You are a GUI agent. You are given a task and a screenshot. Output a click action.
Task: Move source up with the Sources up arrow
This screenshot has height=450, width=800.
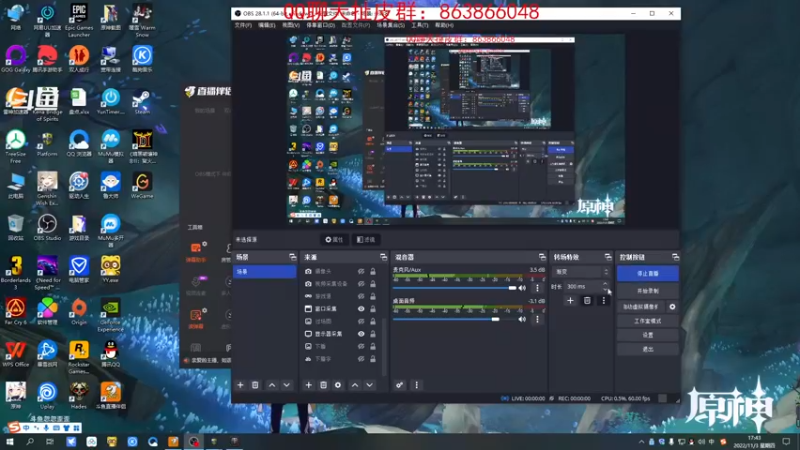pyautogui.click(x=355, y=385)
